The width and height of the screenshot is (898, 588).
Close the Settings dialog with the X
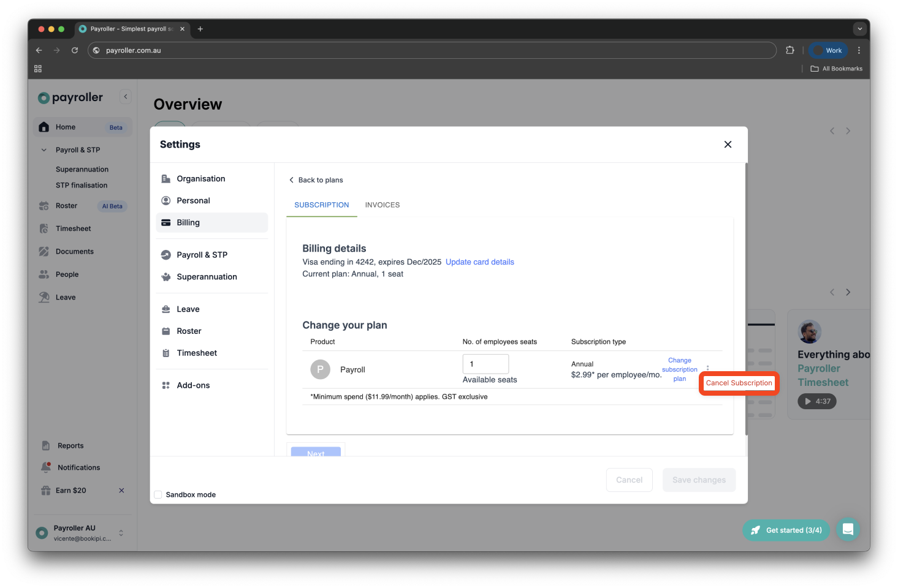click(728, 145)
